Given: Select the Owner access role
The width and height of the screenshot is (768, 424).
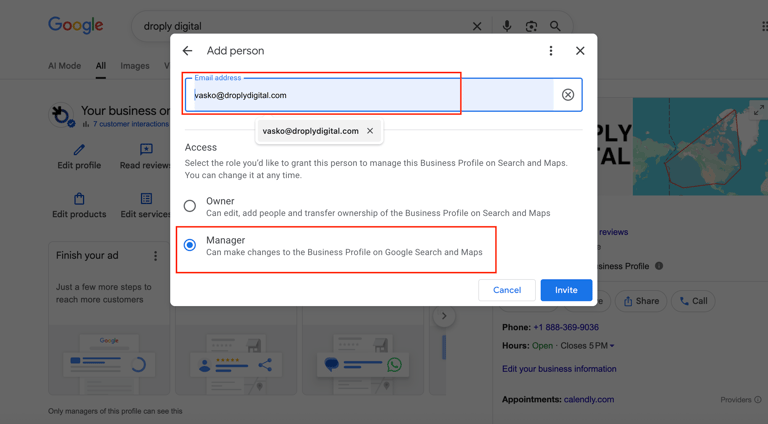Looking at the screenshot, I should pos(190,206).
